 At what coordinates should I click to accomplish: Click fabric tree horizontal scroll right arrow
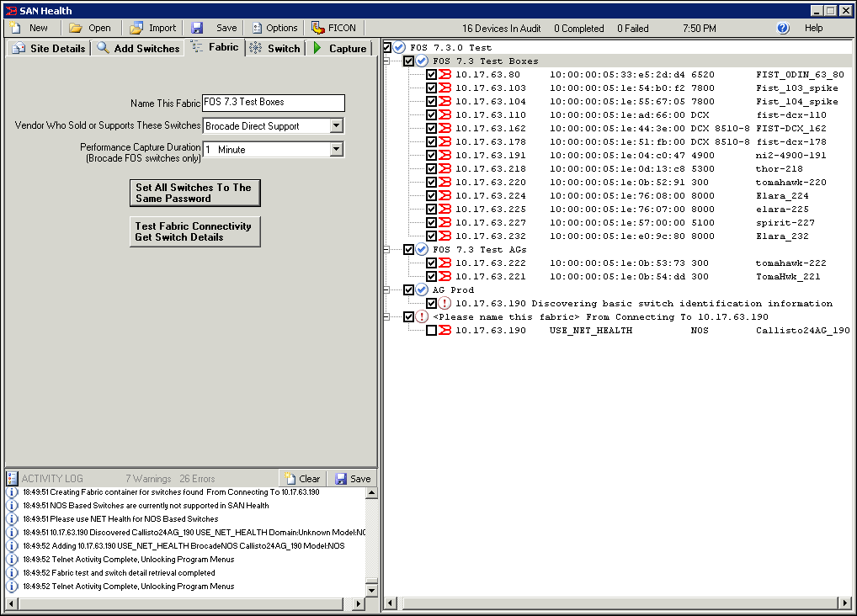pos(845,603)
